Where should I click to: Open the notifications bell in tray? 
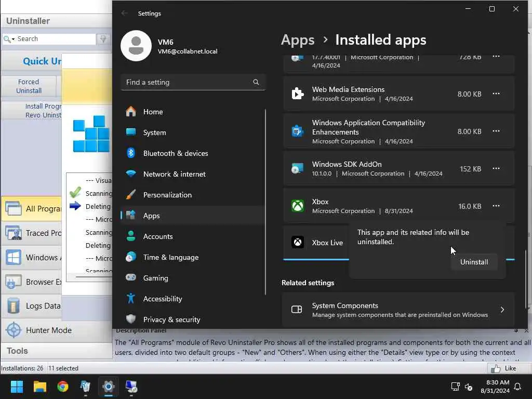coord(517,387)
